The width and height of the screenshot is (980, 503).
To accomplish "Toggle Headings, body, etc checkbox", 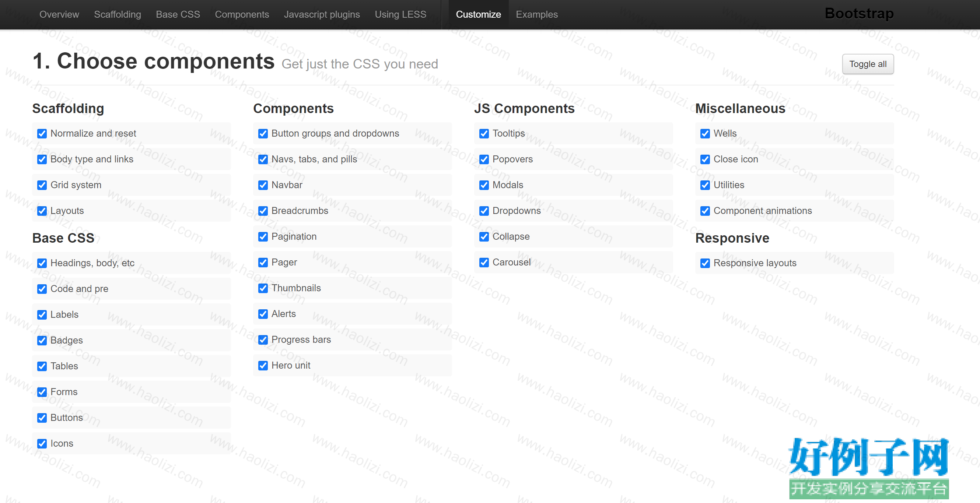I will [42, 264].
